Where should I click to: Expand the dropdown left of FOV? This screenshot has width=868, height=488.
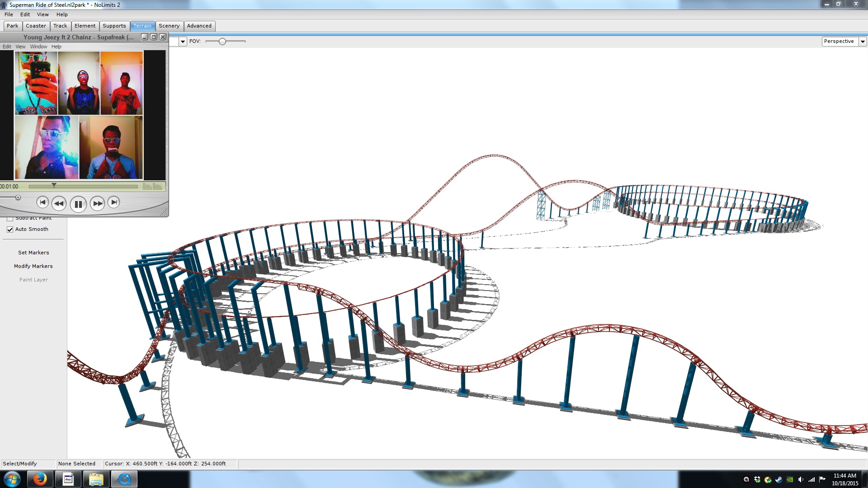[x=183, y=42]
